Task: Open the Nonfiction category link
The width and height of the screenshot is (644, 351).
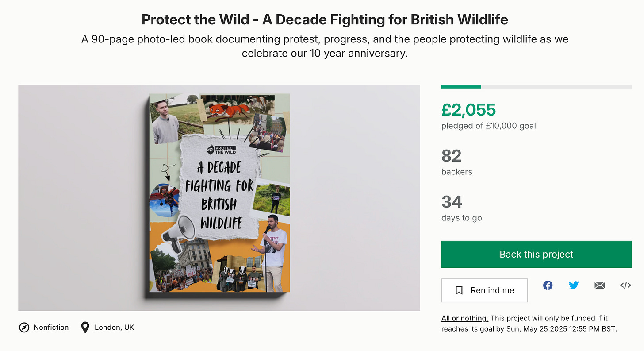Action: pos(51,328)
